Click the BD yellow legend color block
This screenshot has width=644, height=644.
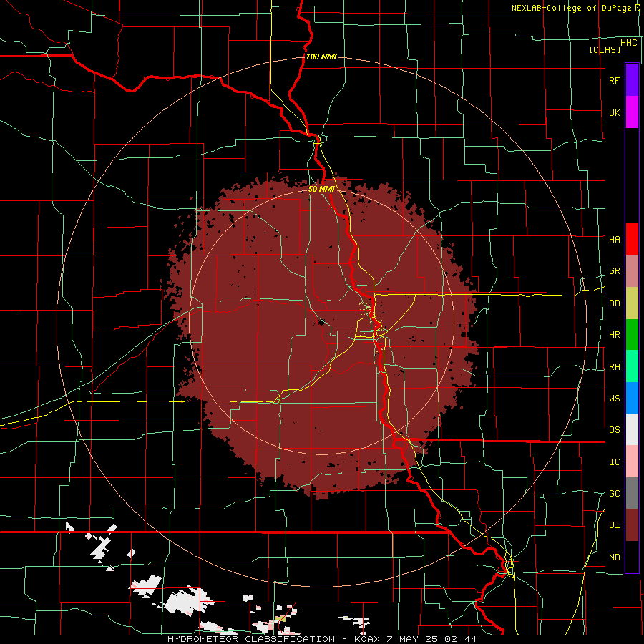[x=632, y=303]
